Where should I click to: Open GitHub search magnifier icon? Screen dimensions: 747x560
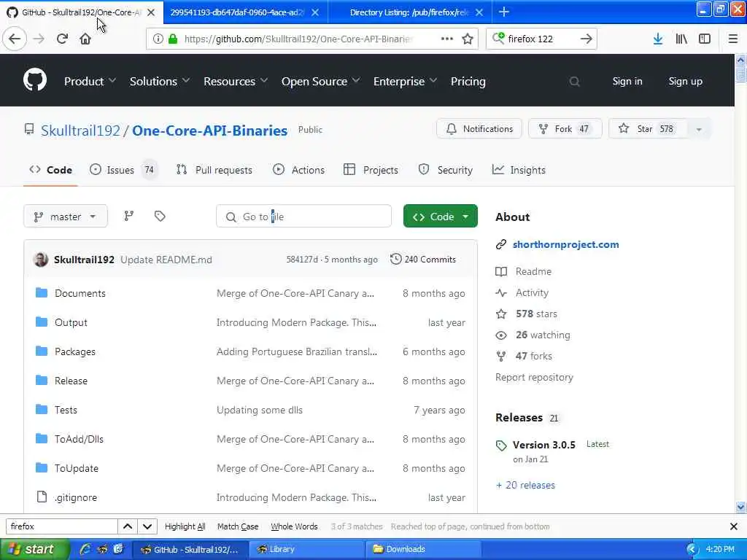575,82
